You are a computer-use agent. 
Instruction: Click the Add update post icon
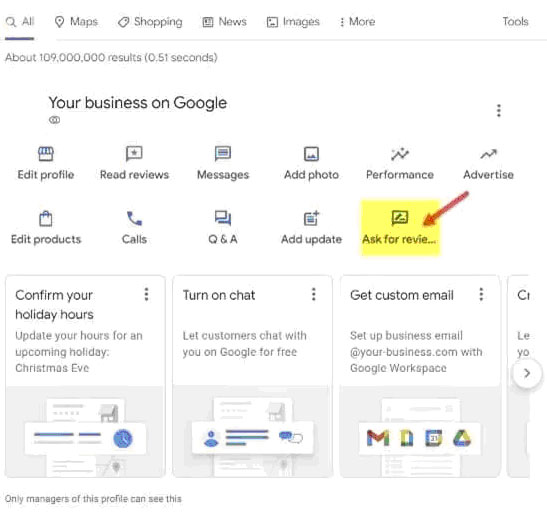[311, 219]
